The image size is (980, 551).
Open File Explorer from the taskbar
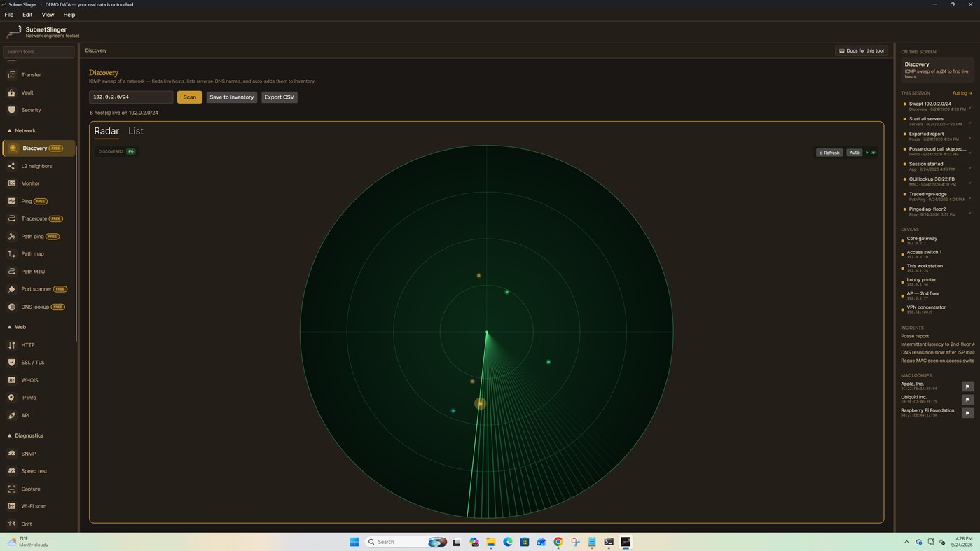(491, 542)
